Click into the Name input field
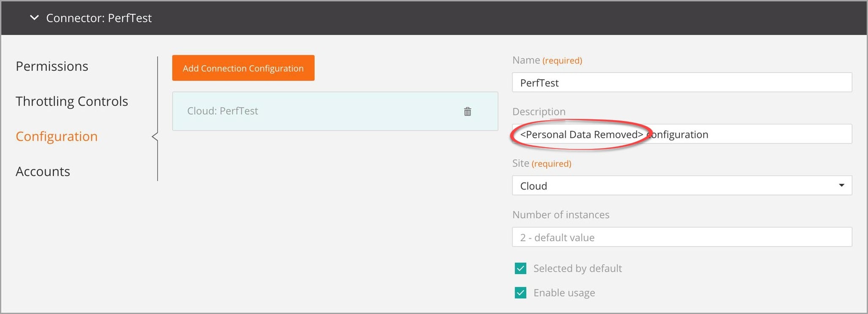 pos(681,83)
